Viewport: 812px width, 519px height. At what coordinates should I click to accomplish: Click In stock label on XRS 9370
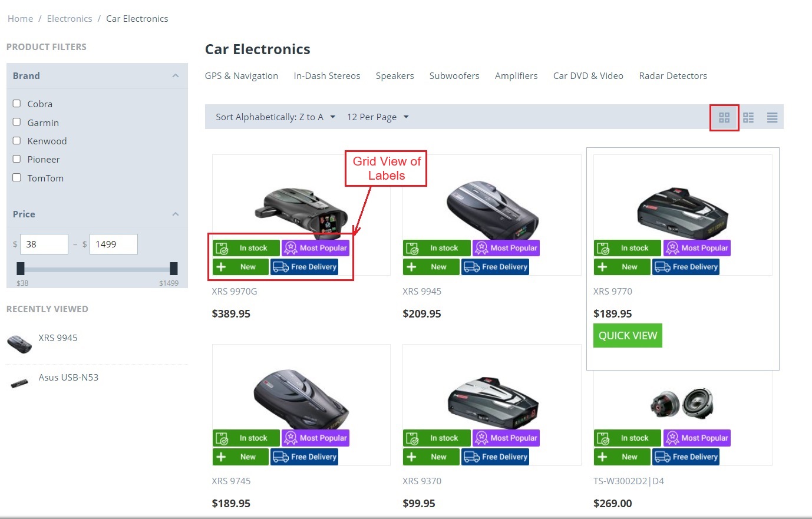point(437,438)
